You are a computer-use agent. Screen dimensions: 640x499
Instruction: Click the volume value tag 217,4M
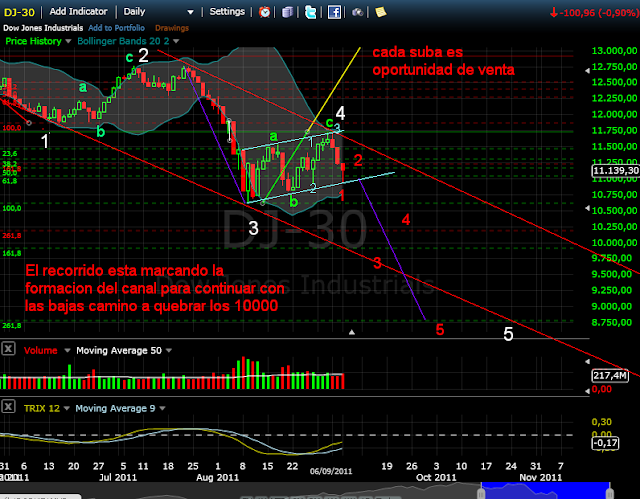(x=610, y=375)
